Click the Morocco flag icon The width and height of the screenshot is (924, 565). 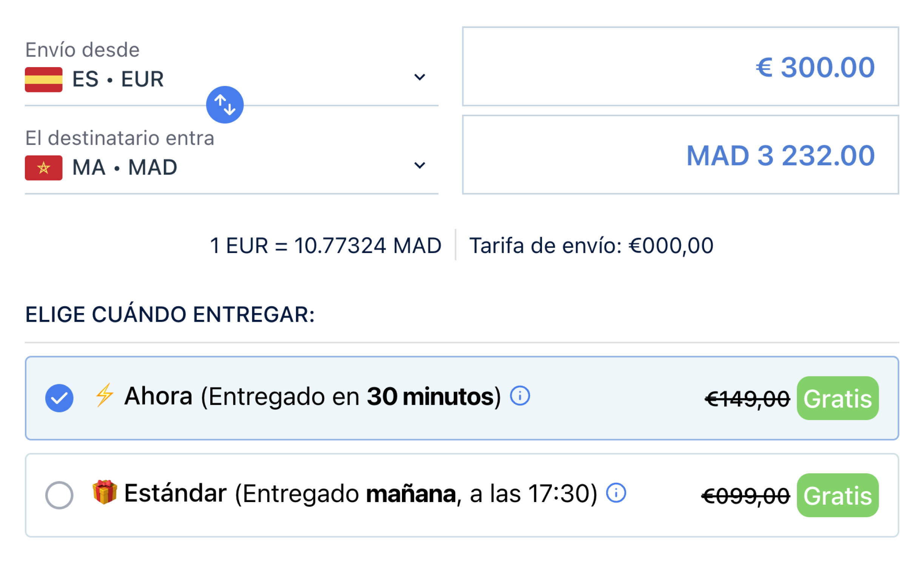pos(43,168)
